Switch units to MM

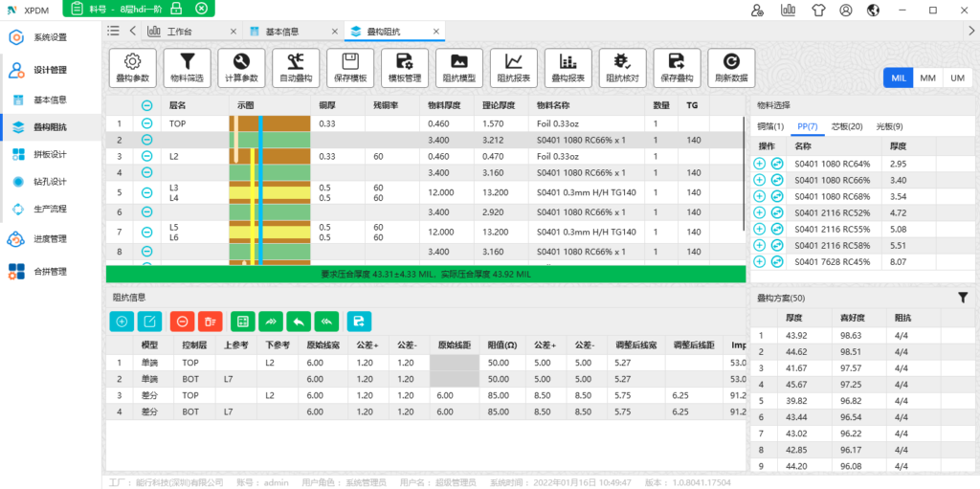927,78
